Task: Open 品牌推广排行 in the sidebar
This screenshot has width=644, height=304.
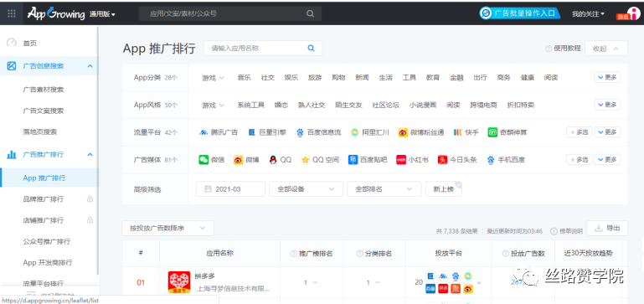Action: pyautogui.click(x=43, y=199)
